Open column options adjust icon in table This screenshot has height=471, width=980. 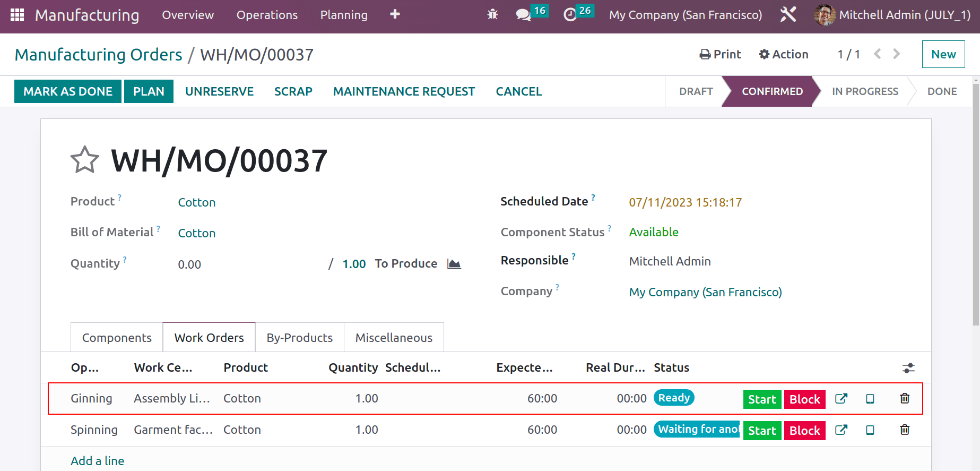908,368
